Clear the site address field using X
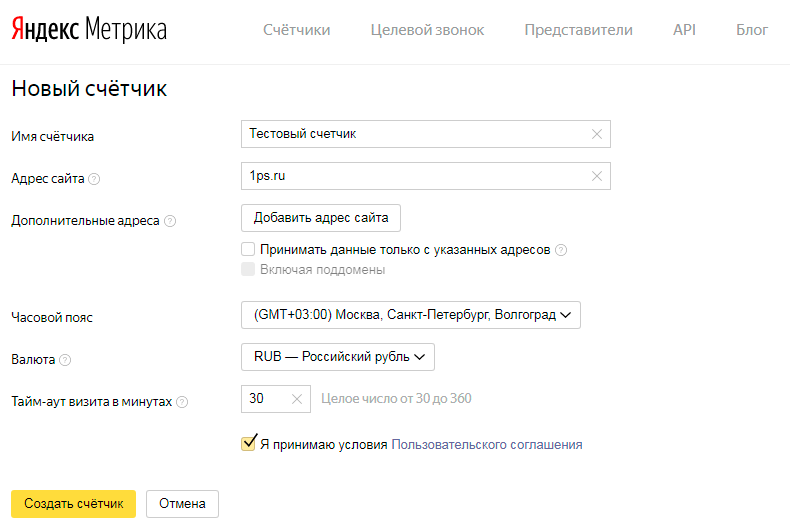 tap(597, 176)
